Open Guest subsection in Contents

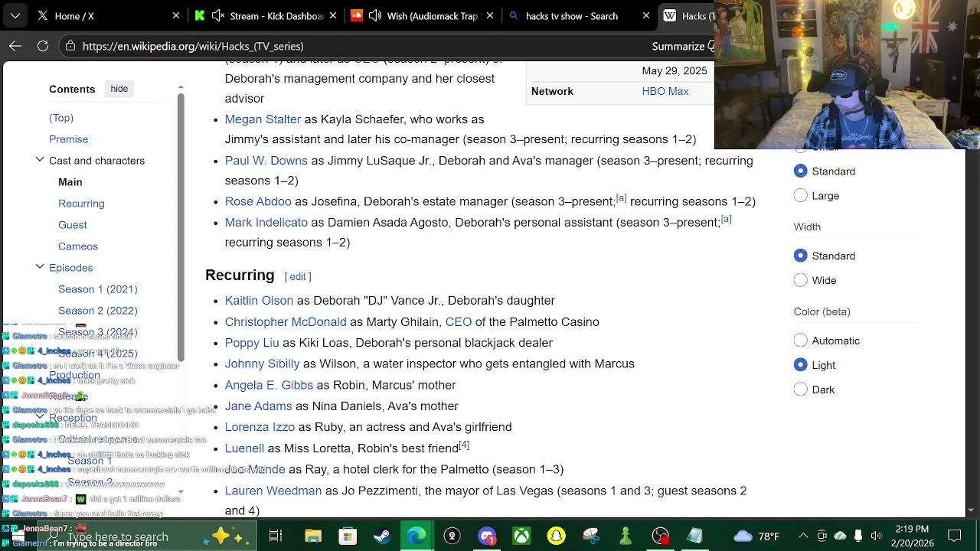click(x=73, y=225)
